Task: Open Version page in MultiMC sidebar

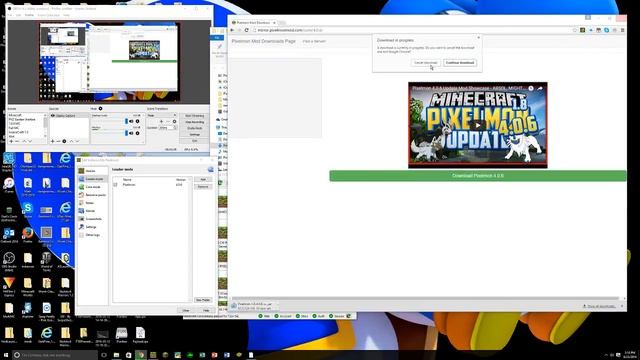Action: tap(93, 171)
